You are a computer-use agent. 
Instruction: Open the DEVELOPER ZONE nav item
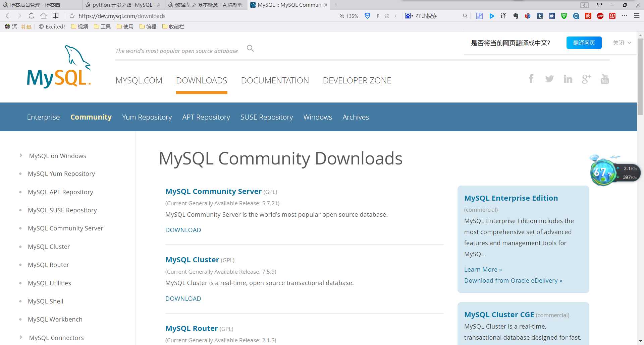point(357,80)
